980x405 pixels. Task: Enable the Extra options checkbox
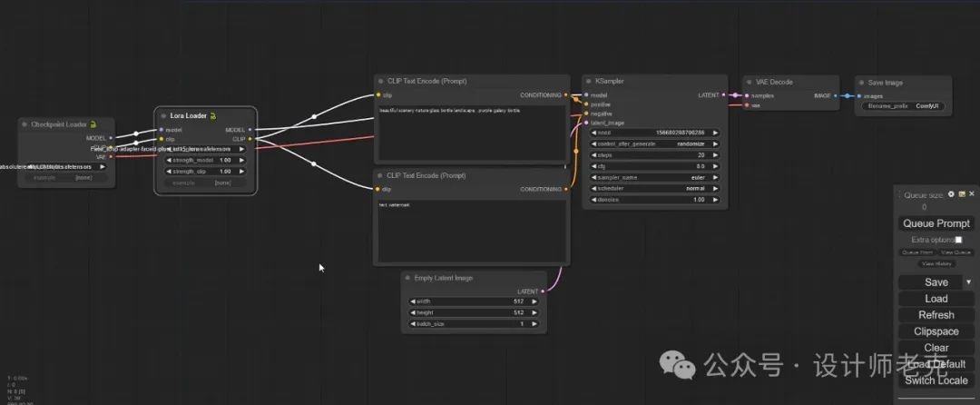[959, 240]
